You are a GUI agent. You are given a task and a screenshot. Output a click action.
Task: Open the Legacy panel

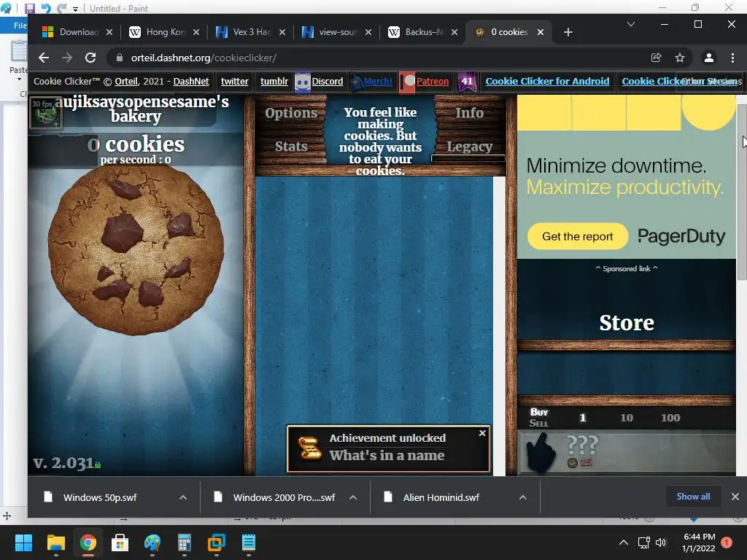469,147
